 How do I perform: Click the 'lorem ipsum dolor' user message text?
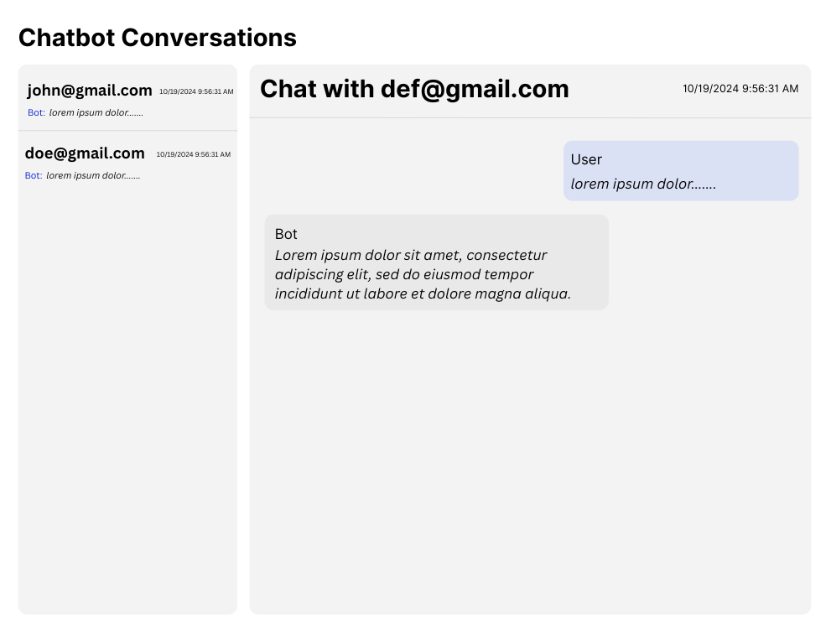[643, 184]
